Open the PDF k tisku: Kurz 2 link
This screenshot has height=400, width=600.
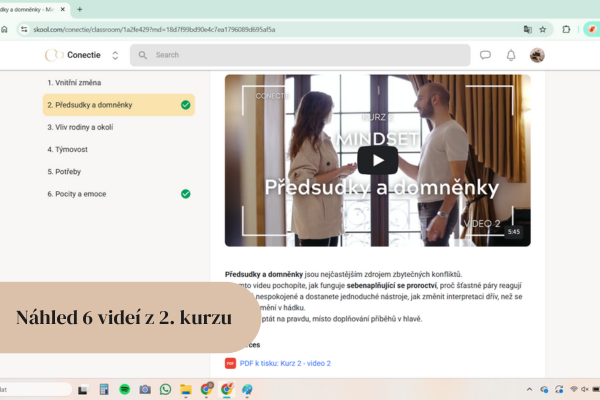(x=284, y=363)
